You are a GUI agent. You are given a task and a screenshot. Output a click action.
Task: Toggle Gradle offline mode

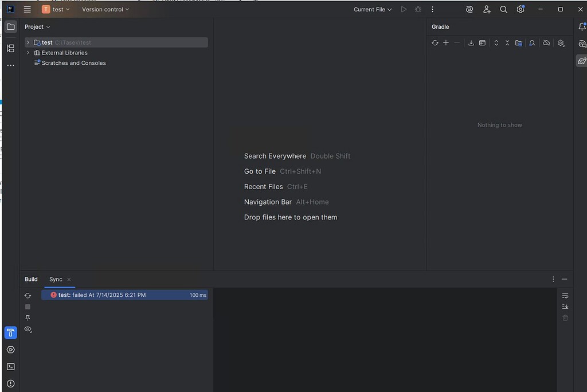(x=546, y=43)
